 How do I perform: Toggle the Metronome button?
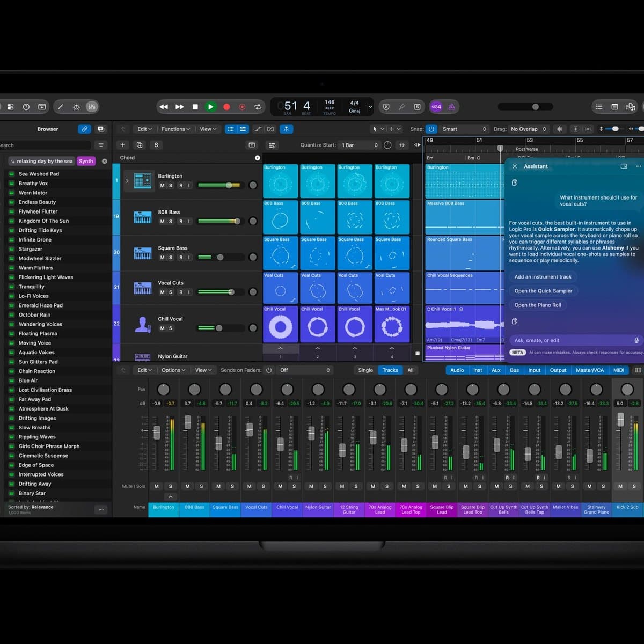[x=452, y=107]
